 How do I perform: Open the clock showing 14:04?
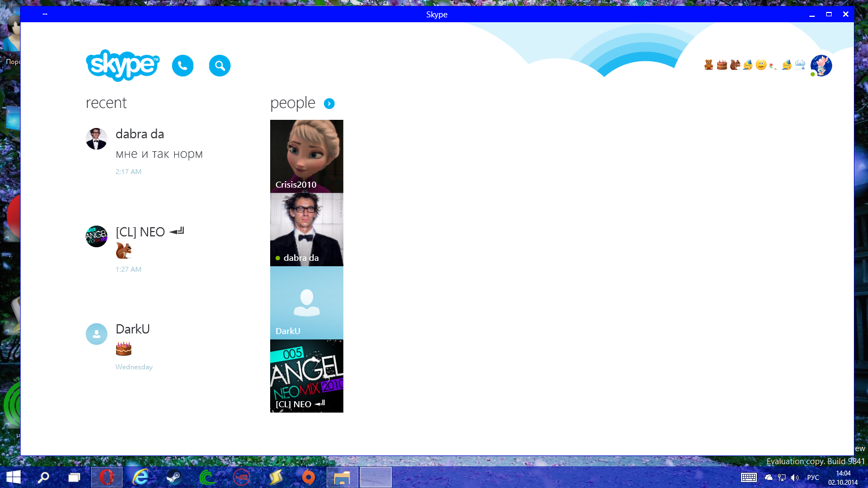point(843,477)
